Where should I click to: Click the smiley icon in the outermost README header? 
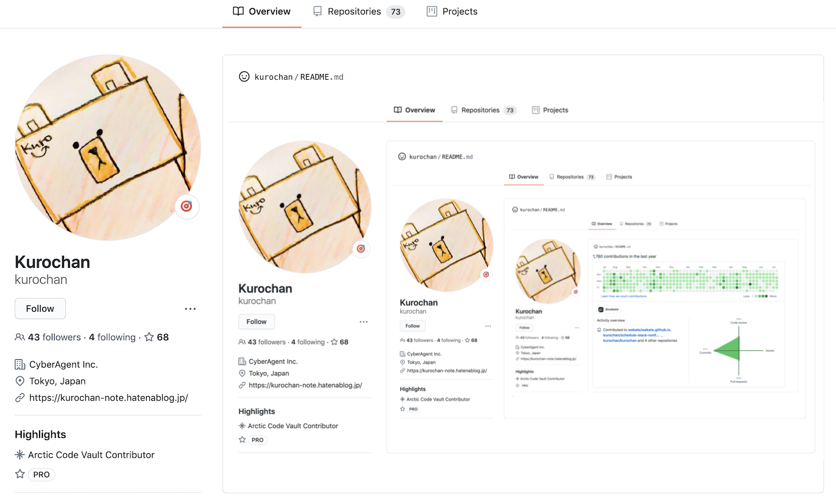pyautogui.click(x=244, y=77)
